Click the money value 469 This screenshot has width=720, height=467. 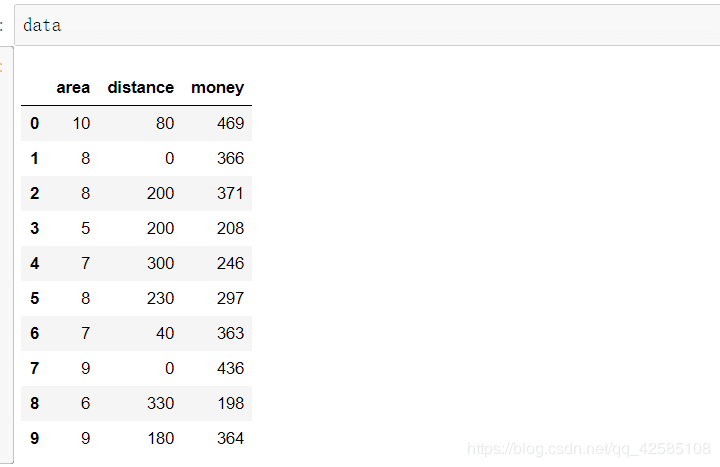[230, 123]
